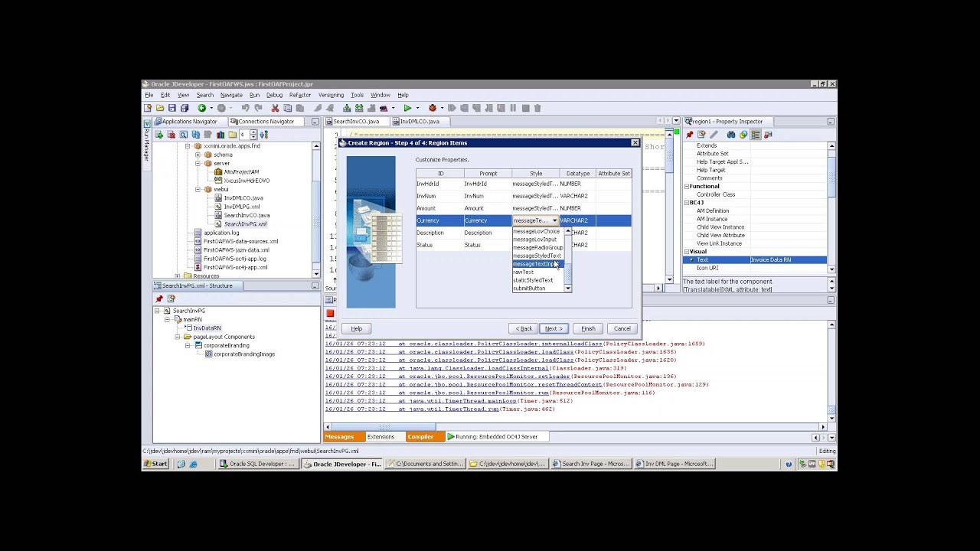This screenshot has height=551, width=980.
Task: Click Help in Create Region dialog
Action: coord(357,328)
